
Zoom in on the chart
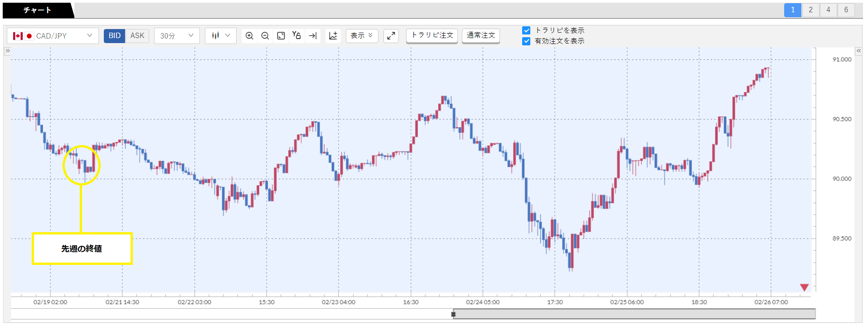(x=249, y=36)
